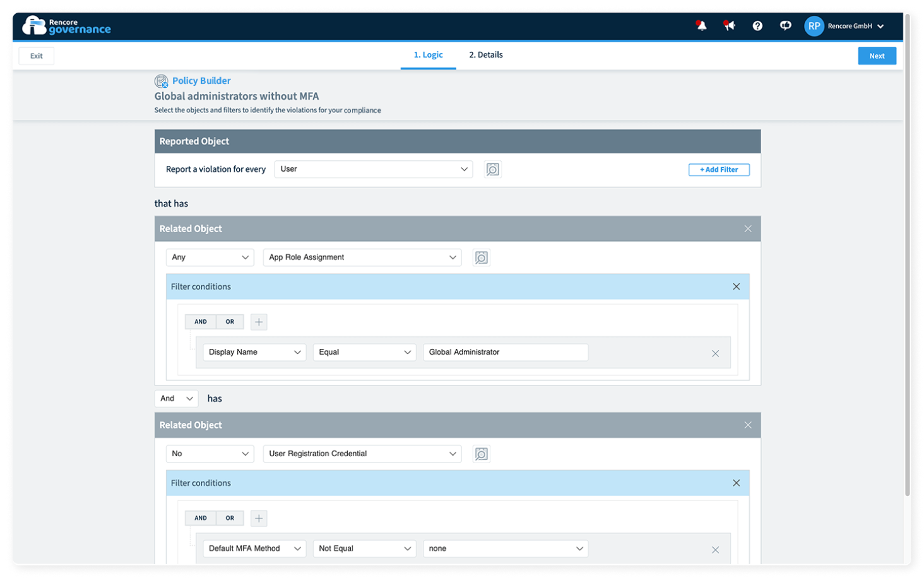Select AND in the first filter group
Screen dimensions: 924x578
201,322
